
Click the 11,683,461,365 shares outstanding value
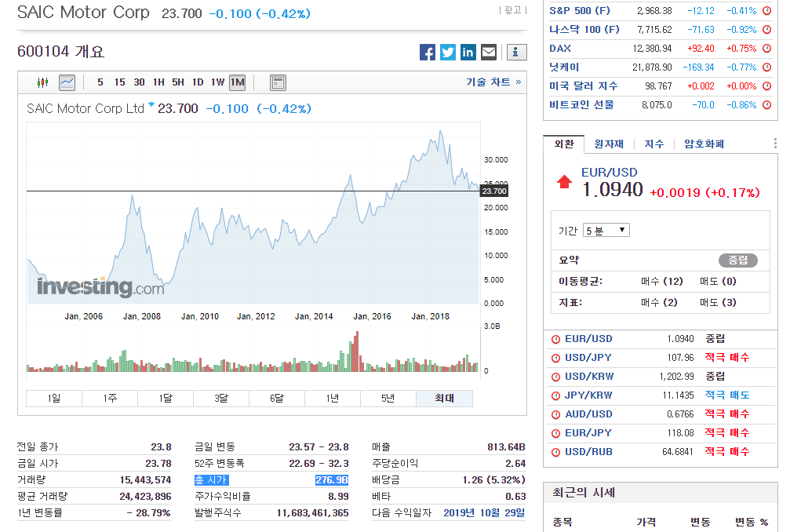tap(312, 513)
